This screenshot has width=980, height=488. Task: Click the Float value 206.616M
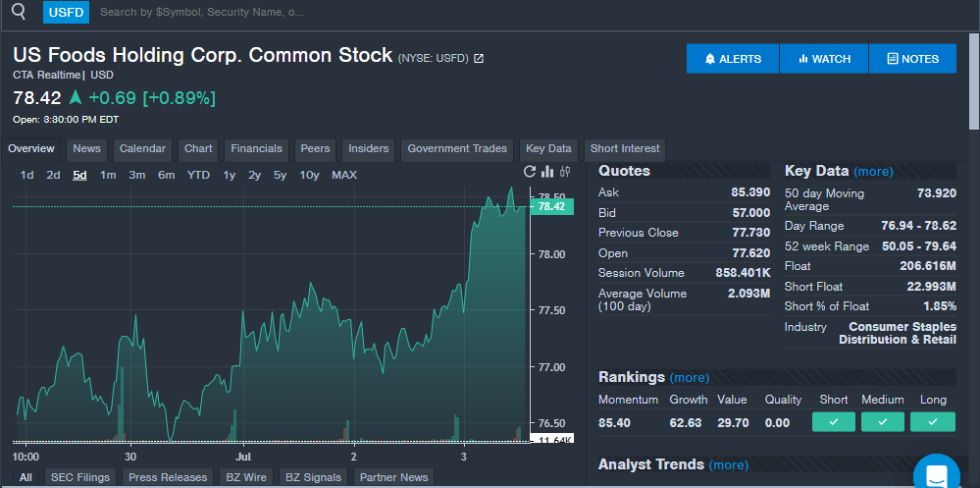[928, 266]
